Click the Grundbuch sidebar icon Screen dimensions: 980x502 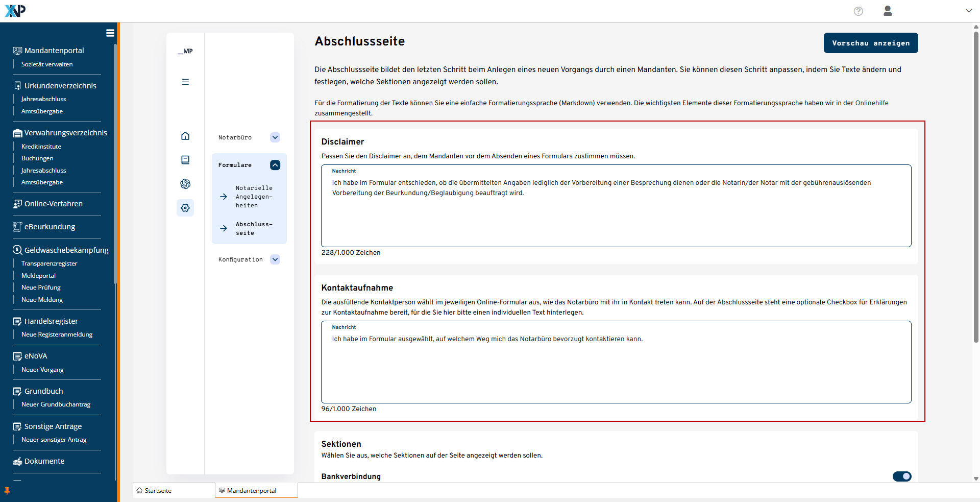coord(17,391)
